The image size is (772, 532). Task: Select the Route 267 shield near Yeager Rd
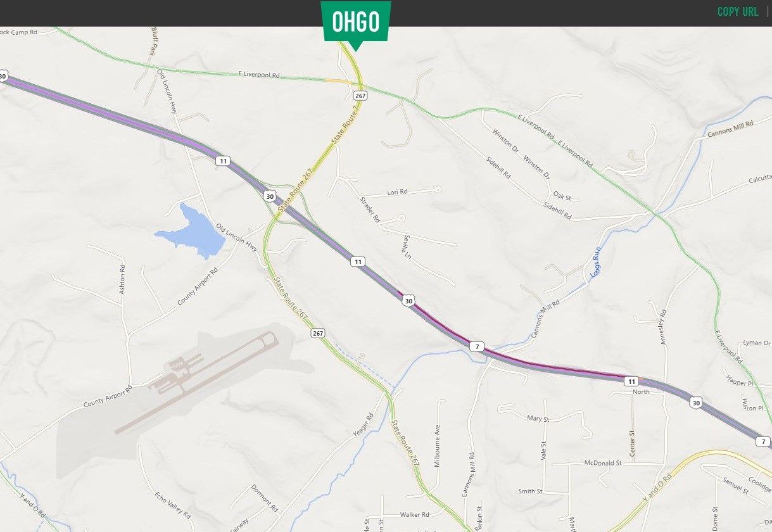(318, 333)
